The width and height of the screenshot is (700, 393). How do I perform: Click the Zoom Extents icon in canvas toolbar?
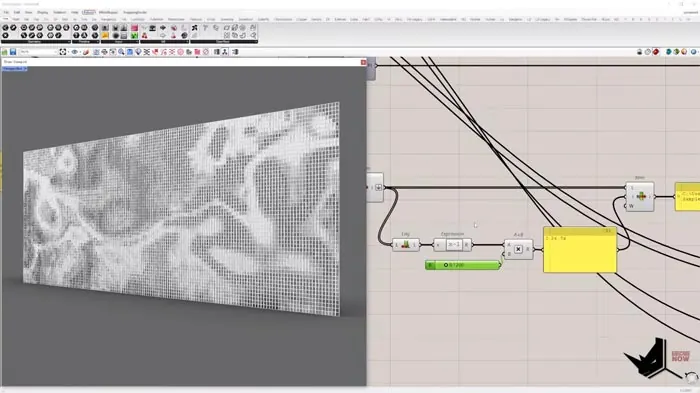point(63,52)
